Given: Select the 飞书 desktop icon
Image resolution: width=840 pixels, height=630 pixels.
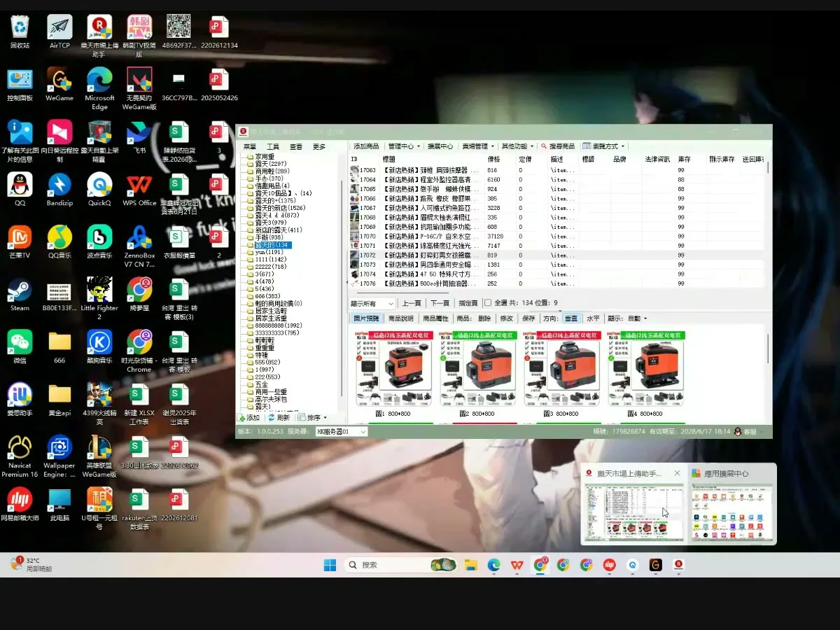Looking at the screenshot, I should tap(139, 137).
